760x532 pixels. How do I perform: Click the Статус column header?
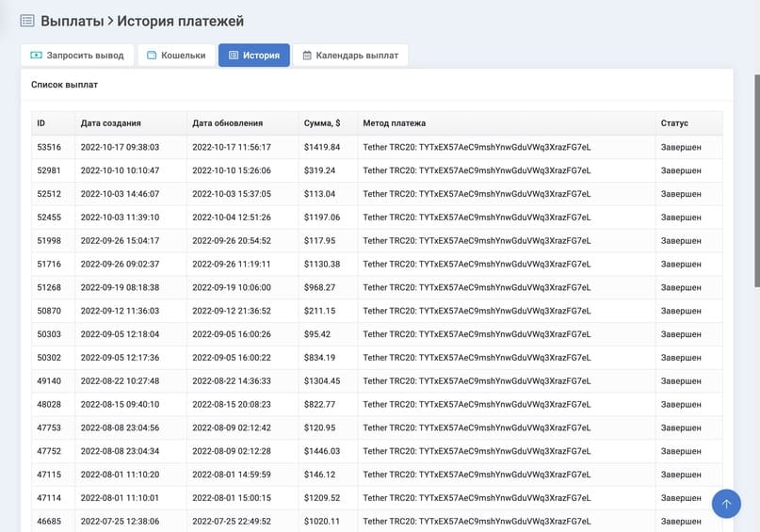tap(674, 123)
